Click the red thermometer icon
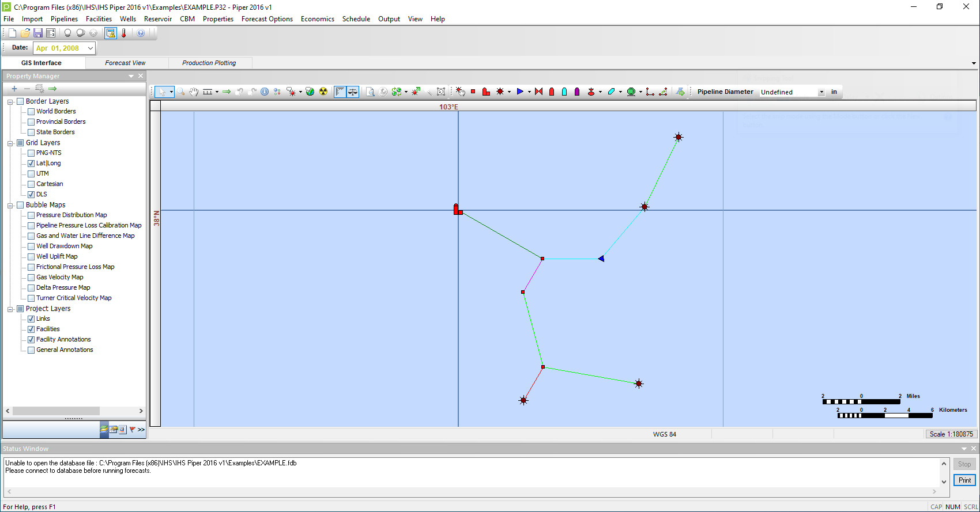 point(123,33)
